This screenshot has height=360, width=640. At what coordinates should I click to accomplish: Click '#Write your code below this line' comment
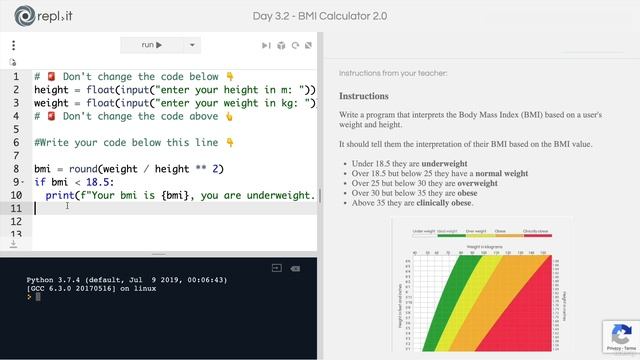pyautogui.click(x=134, y=142)
